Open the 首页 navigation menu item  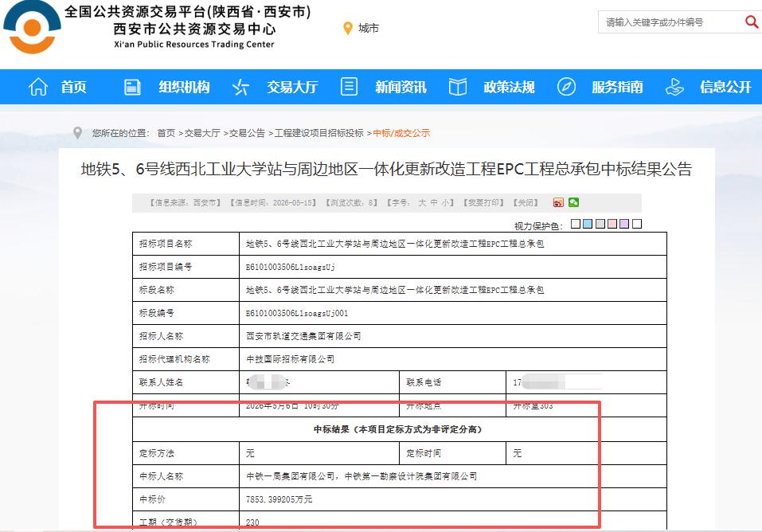point(73,87)
